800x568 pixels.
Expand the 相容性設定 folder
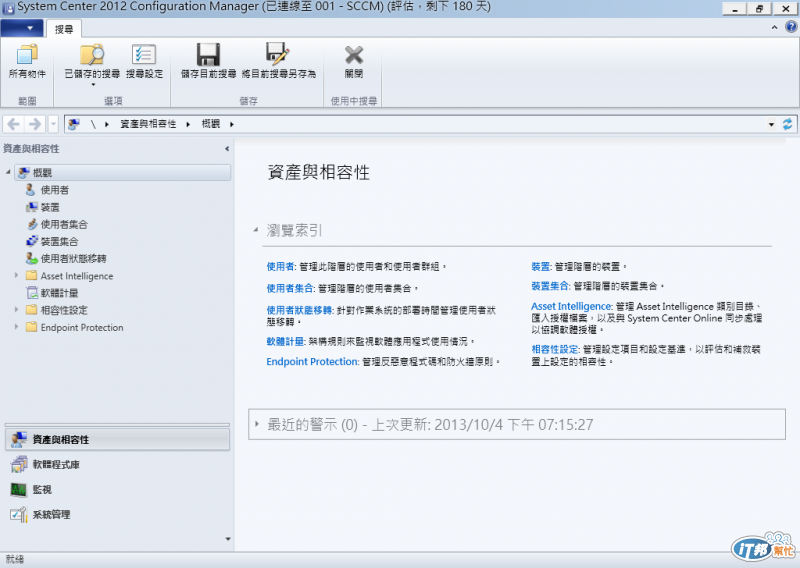[x=16, y=310]
